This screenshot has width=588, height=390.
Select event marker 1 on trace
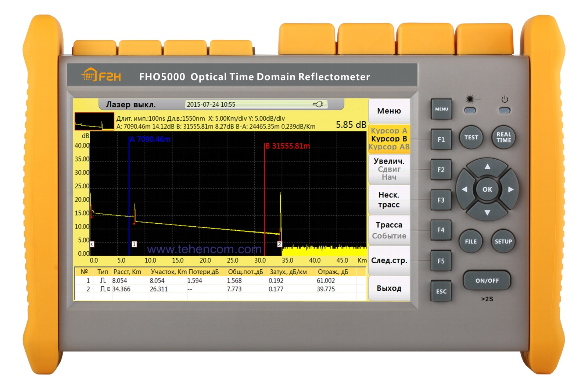(x=134, y=244)
